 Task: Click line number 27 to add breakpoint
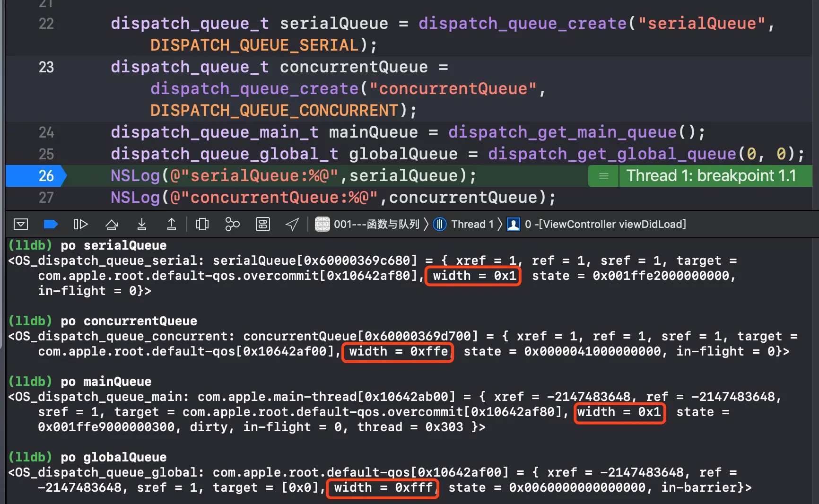click(x=46, y=198)
